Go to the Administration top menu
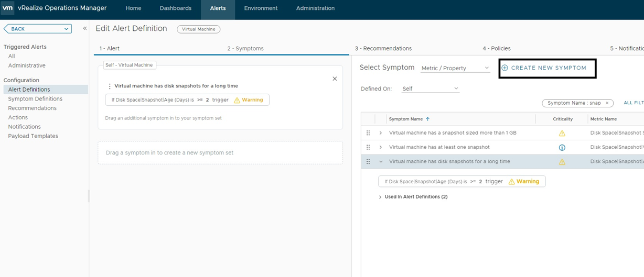644x277 pixels. (x=315, y=8)
